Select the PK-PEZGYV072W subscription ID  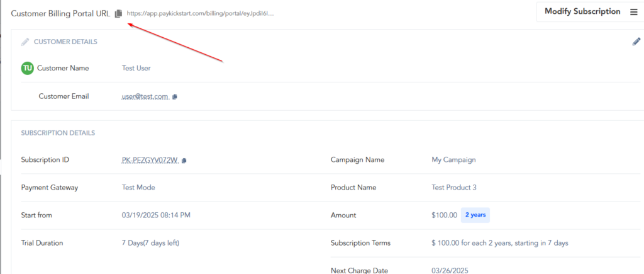(150, 160)
